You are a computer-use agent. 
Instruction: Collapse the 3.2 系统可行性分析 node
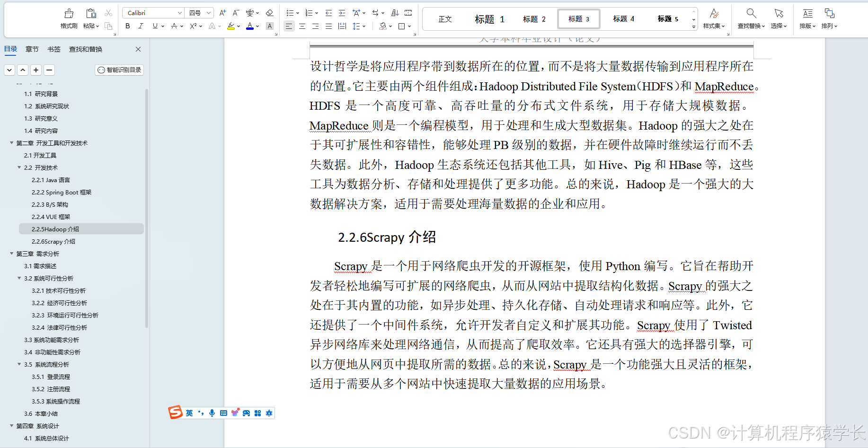click(x=19, y=278)
